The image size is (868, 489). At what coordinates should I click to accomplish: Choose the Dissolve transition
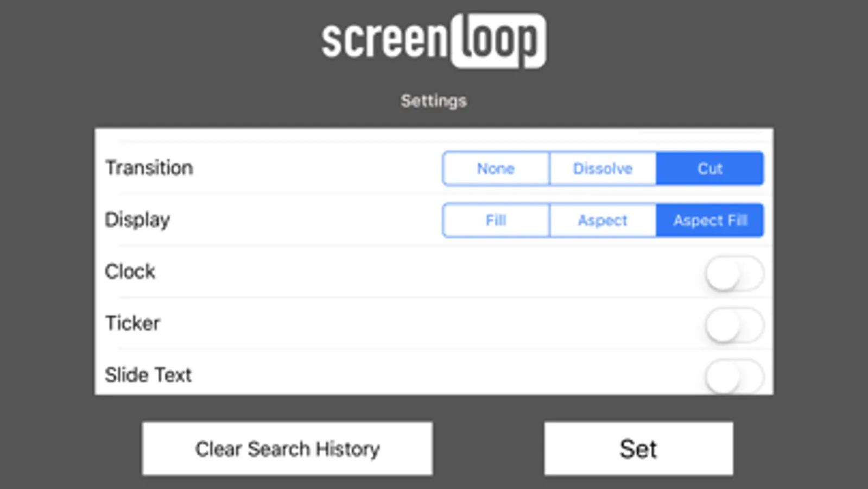coord(603,168)
